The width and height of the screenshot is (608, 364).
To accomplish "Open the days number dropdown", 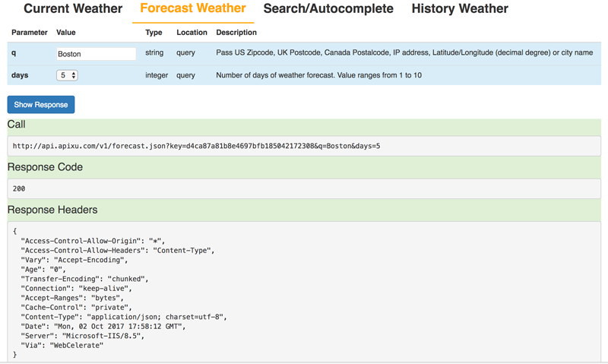I will point(67,75).
